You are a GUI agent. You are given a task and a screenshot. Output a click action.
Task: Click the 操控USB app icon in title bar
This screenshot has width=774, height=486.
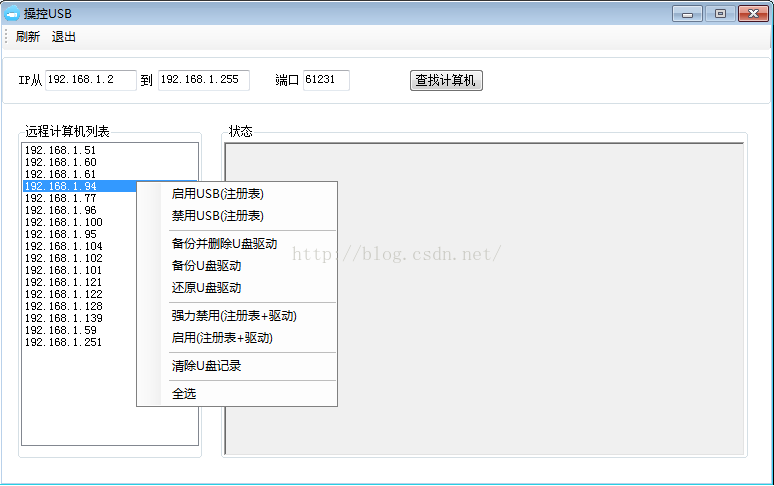pyautogui.click(x=11, y=14)
